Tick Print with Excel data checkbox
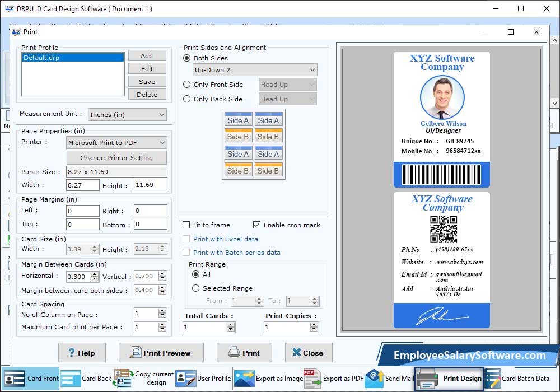 tap(186, 239)
